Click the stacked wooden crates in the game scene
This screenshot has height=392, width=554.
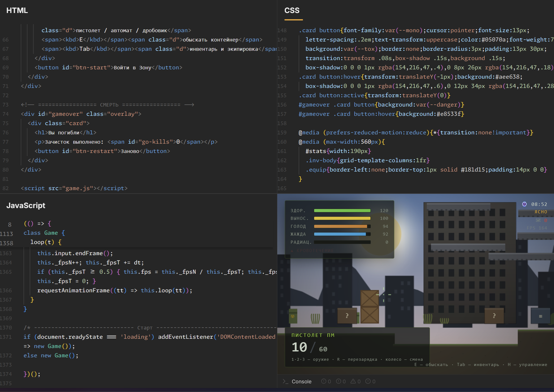(x=370, y=307)
